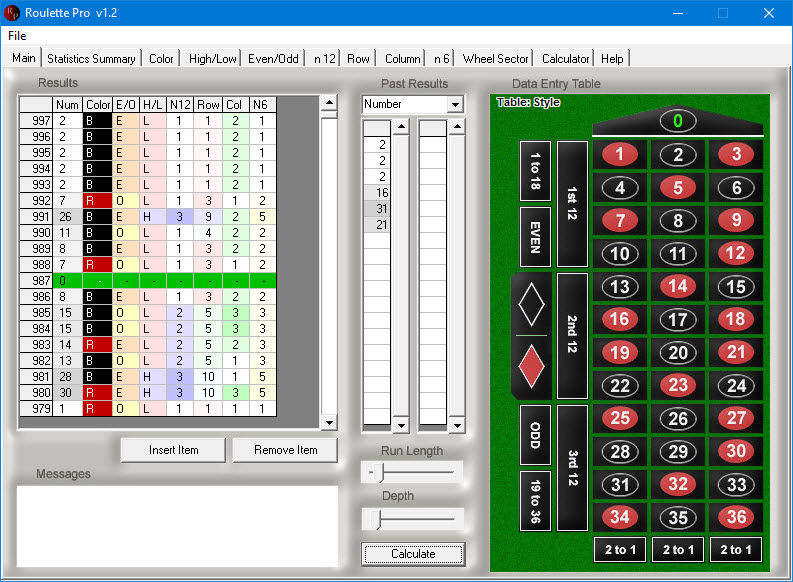Click the green 0 pocket on the table
Viewport: 793px width, 582px height.
678,121
